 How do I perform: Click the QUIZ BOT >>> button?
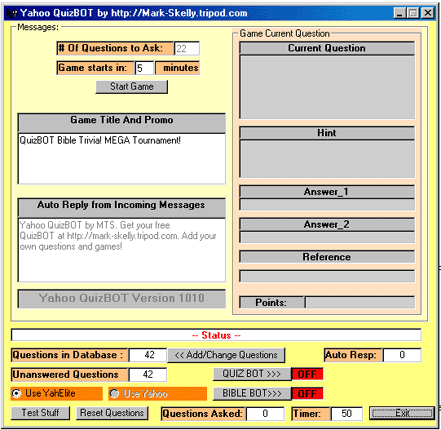tap(252, 374)
